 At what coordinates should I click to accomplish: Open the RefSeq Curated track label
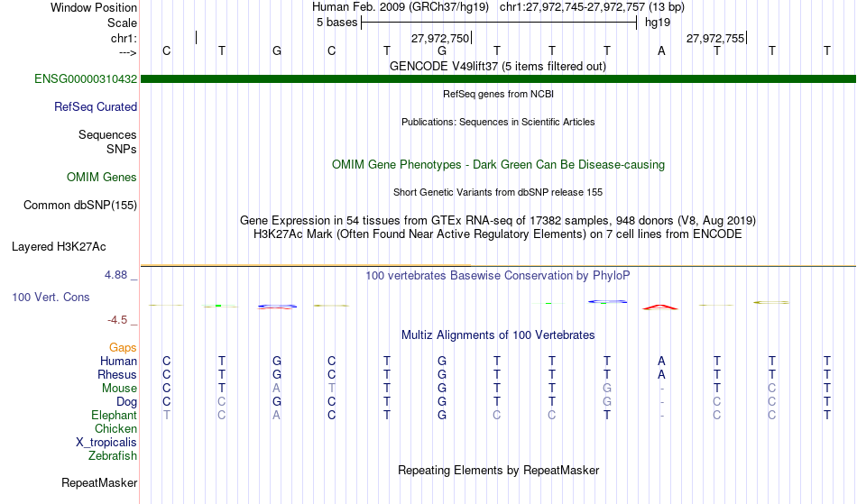pyautogui.click(x=96, y=107)
